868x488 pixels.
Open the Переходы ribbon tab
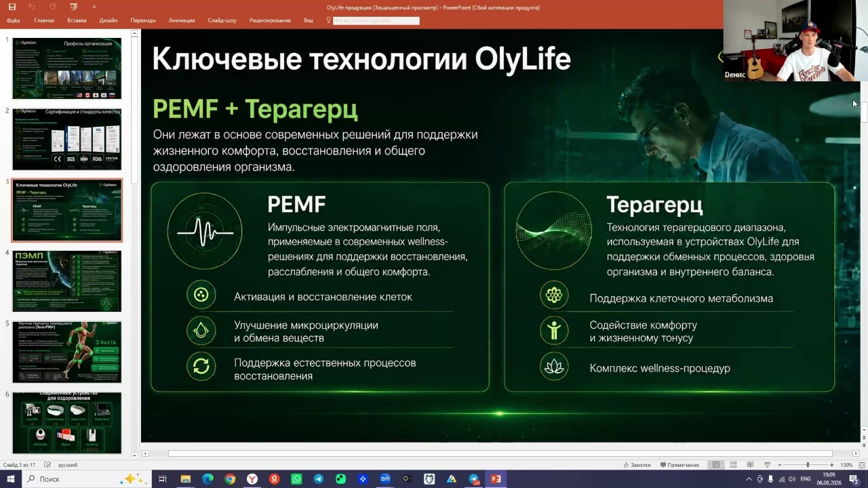click(x=143, y=20)
